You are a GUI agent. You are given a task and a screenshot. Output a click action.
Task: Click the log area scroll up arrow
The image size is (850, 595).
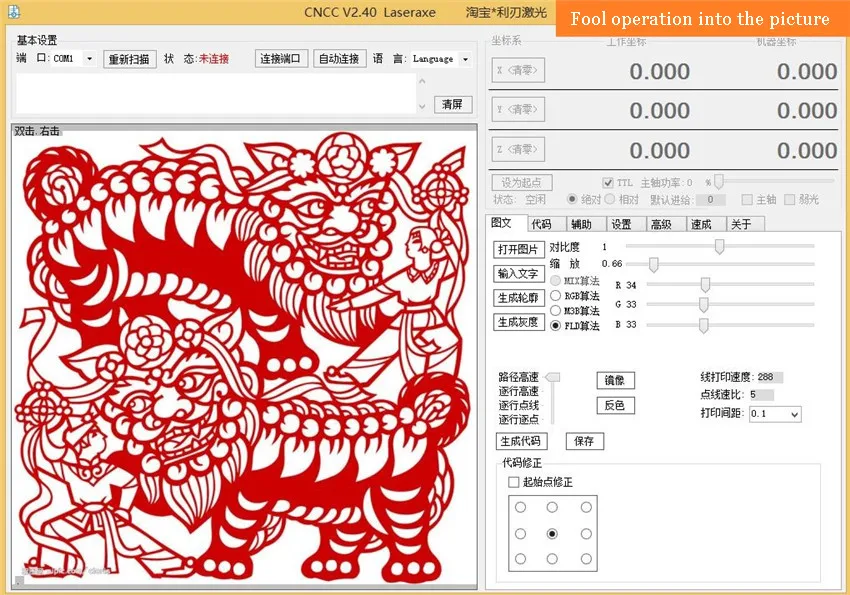point(422,81)
